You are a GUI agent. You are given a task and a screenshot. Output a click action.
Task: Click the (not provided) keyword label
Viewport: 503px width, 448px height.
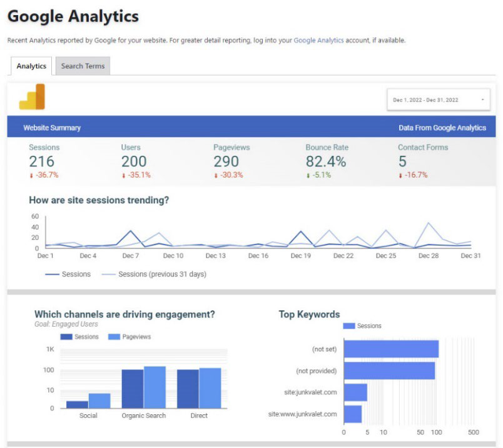pyautogui.click(x=317, y=371)
